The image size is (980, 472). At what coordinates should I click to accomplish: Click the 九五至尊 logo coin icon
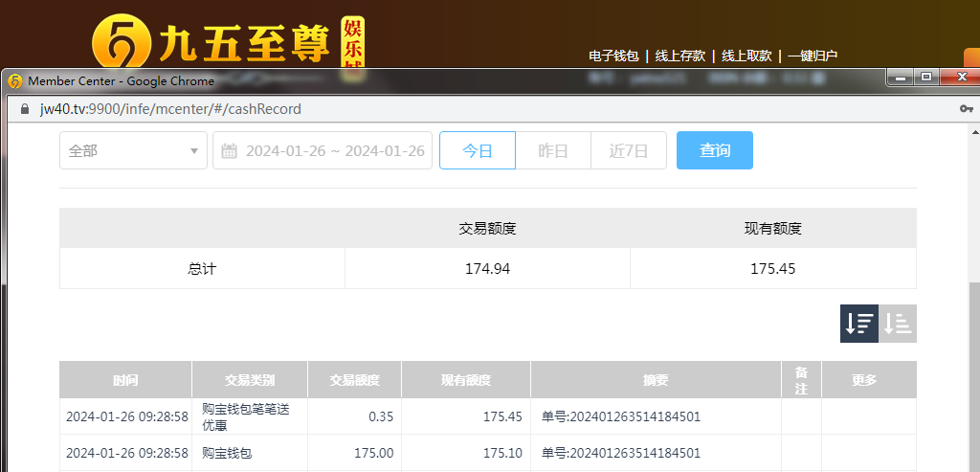pos(122,43)
